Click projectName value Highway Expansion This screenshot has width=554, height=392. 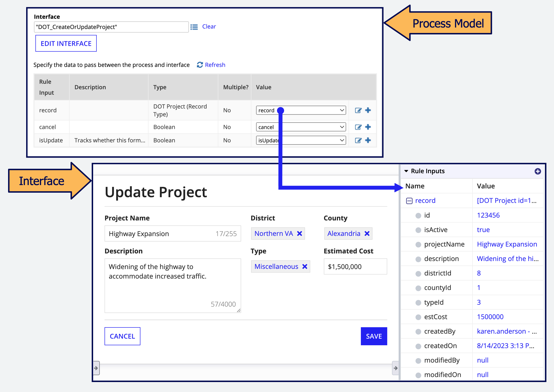pos(507,244)
